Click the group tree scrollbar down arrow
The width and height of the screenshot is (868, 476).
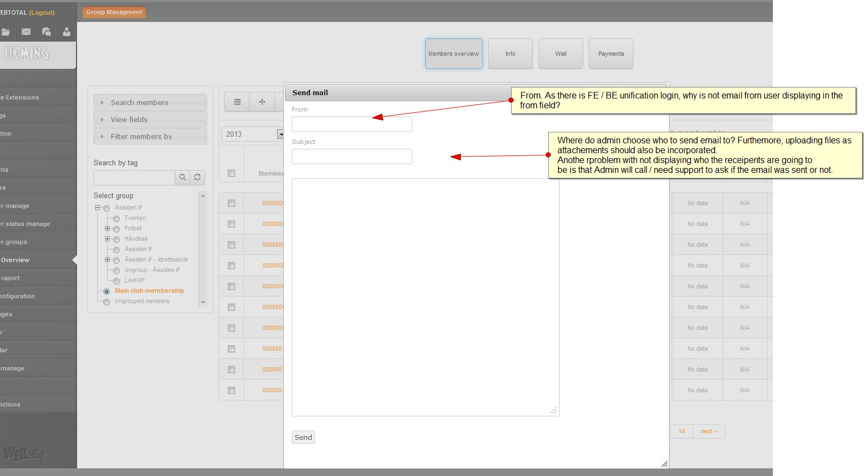coord(203,302)
